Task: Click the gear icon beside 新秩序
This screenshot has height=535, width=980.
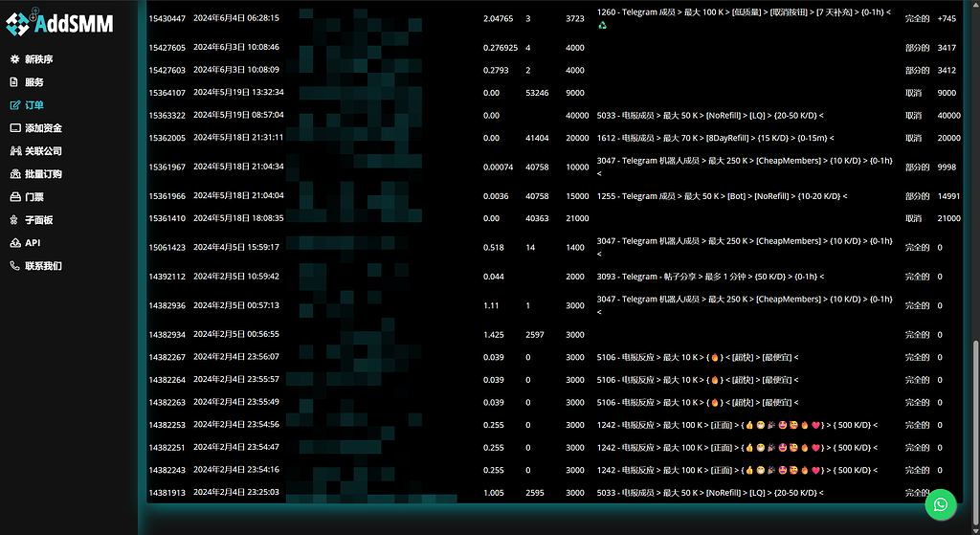Action: (15, 58)
